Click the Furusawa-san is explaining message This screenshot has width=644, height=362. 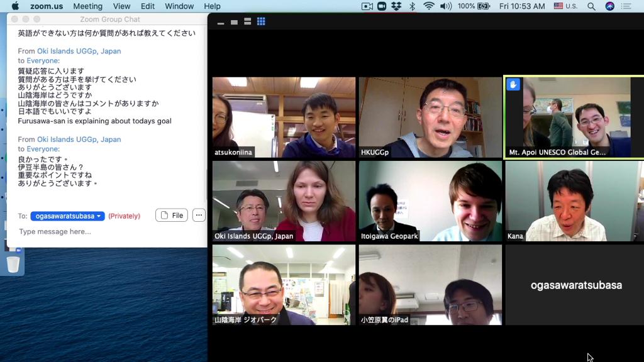94,121
